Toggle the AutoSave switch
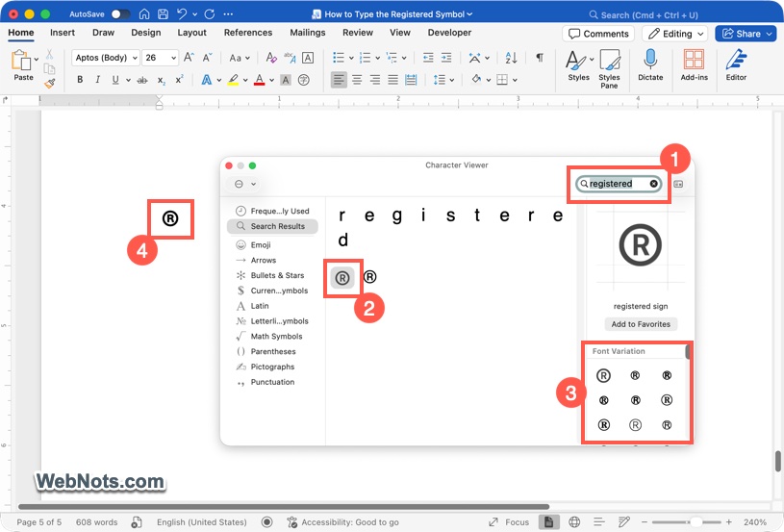 [120, 14]
